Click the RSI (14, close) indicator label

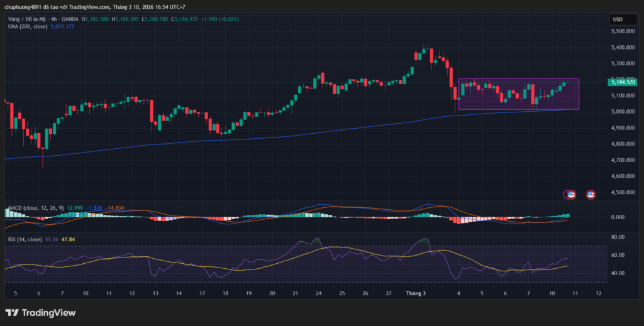25,239
